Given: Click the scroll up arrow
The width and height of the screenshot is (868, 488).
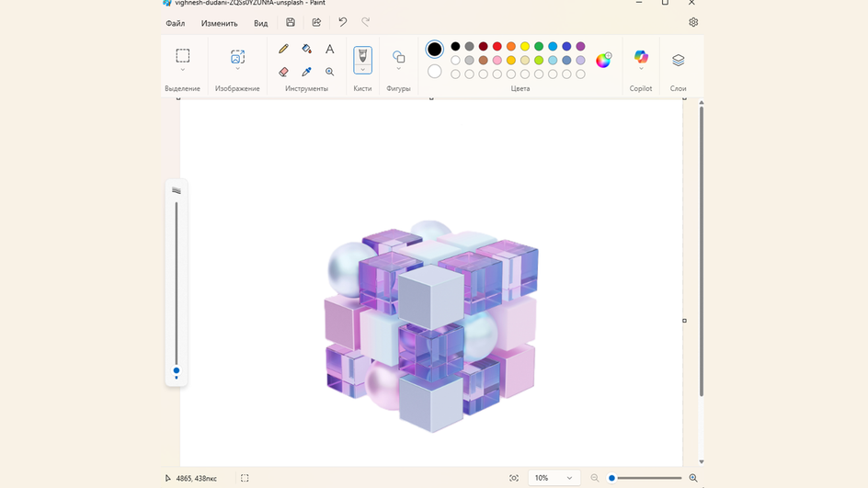Looking at the screenshot, I should (x=702, y=103).
